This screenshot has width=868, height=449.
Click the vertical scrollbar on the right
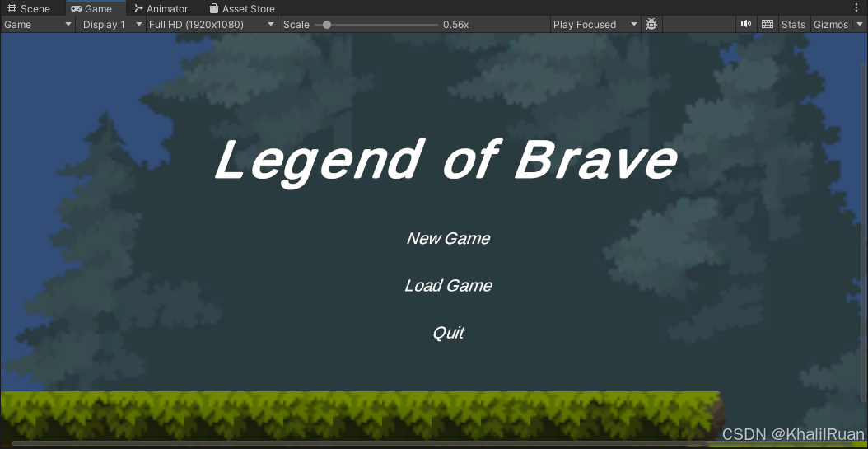click(864, 232)
